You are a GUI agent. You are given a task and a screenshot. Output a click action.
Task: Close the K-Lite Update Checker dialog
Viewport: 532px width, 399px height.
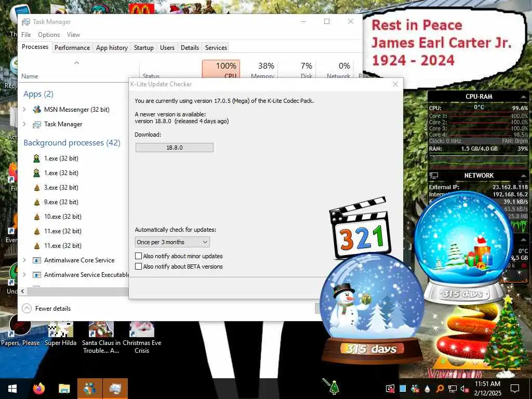pos(395,84)
